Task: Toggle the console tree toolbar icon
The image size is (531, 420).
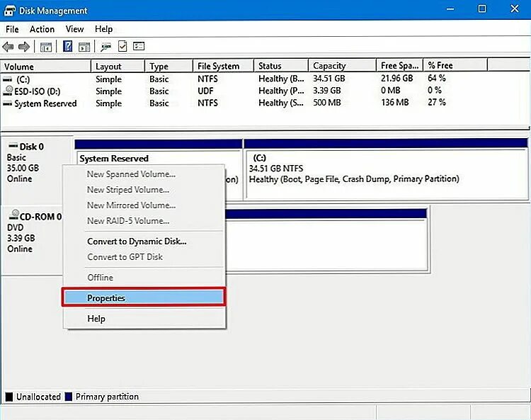Action: point(46,47)
